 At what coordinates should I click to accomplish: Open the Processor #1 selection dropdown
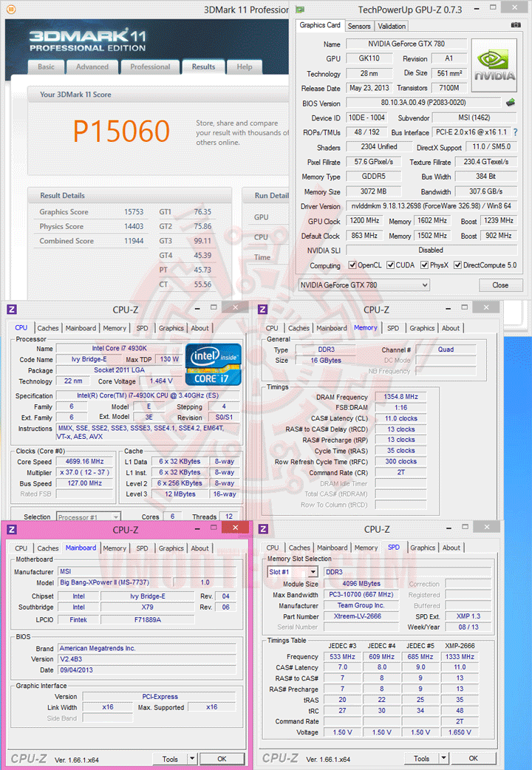[x=89, y=517]
